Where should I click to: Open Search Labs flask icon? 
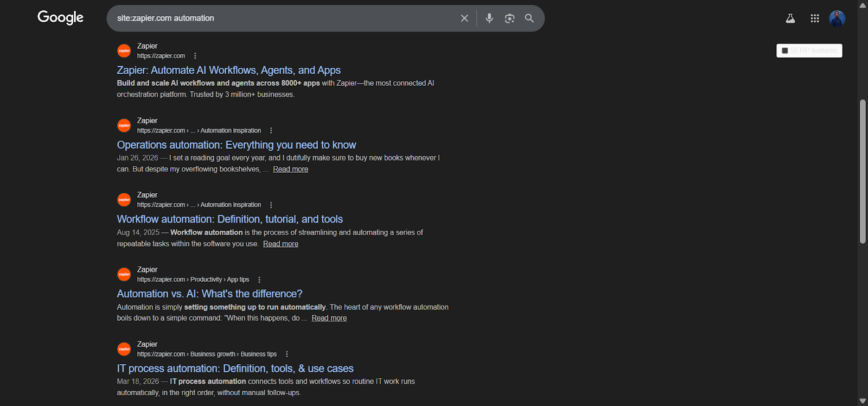click(790, 18)
